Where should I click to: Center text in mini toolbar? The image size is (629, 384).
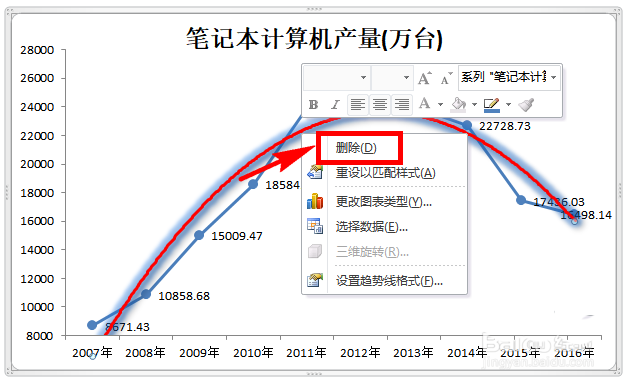[x=379, y=105]
